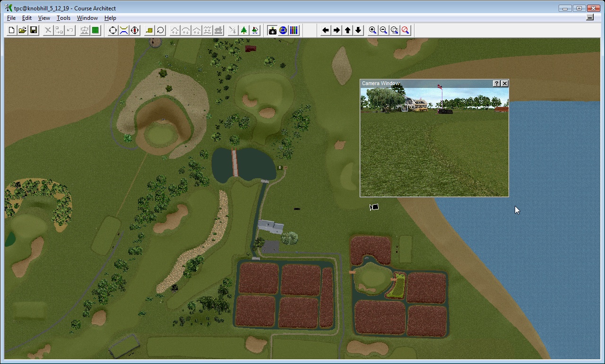
Task: Select the yellow tape measure tool
Action: click(149, 30)
